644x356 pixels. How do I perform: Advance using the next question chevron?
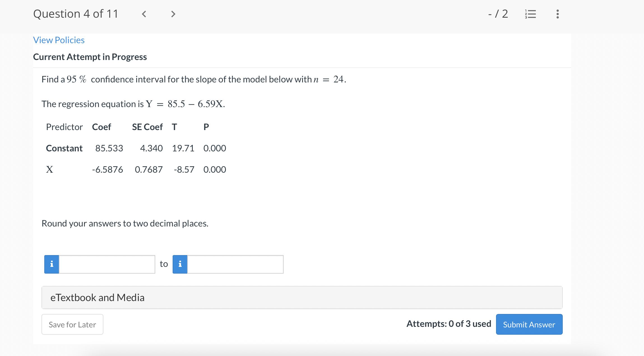tap(173, 14)
